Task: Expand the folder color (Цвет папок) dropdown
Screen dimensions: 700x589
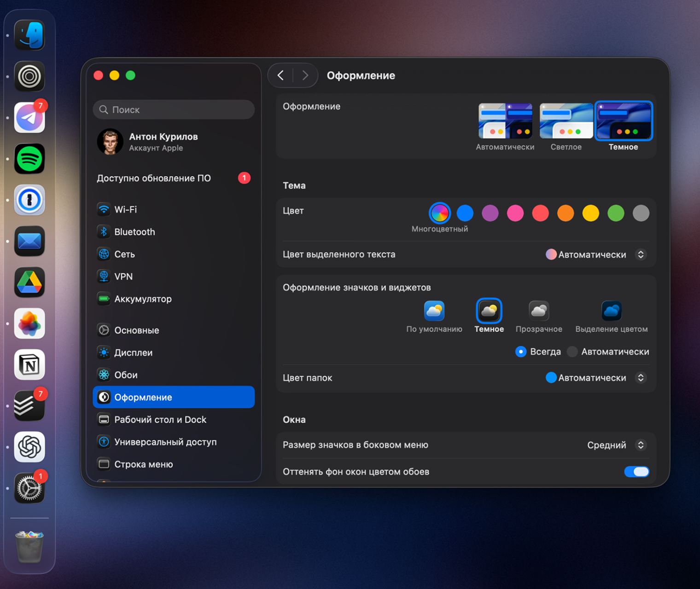Action: 596,378
